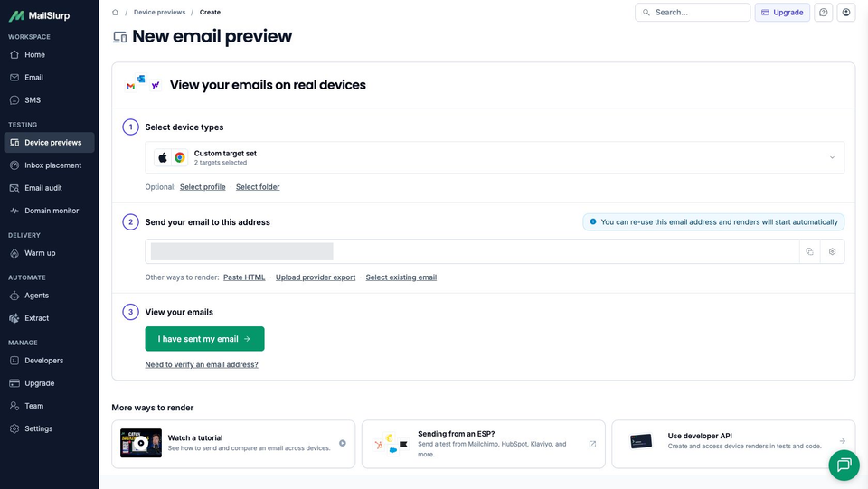Go to Domain monitor
This screenshot has height=489, width=868.
click(x=49, y=211)
